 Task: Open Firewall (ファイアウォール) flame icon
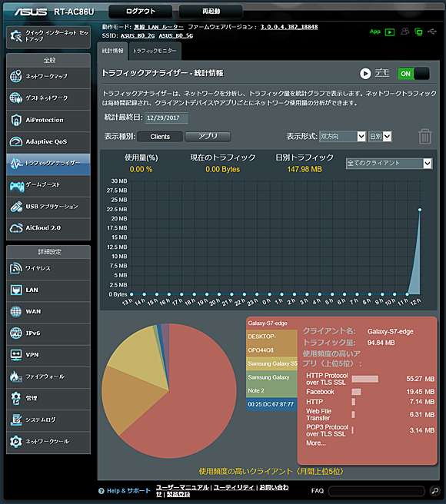pos(16,376)
